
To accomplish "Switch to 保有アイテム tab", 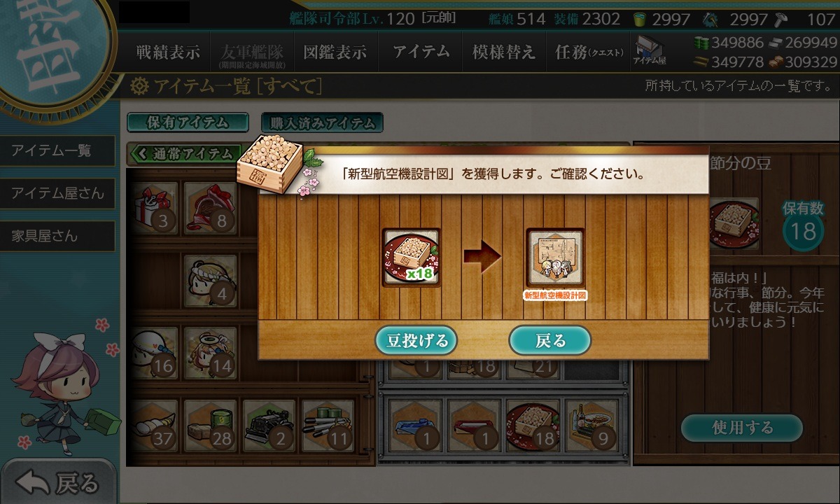I will pos(188,122).
